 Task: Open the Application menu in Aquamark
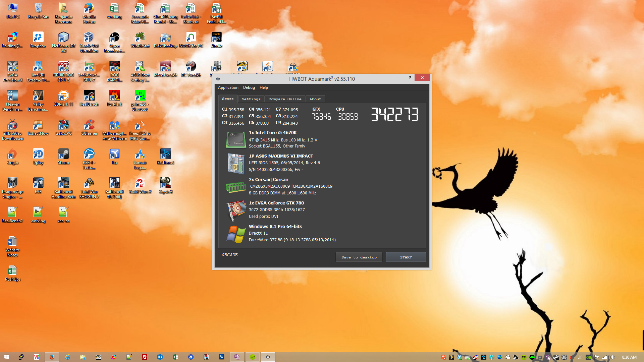228,87
